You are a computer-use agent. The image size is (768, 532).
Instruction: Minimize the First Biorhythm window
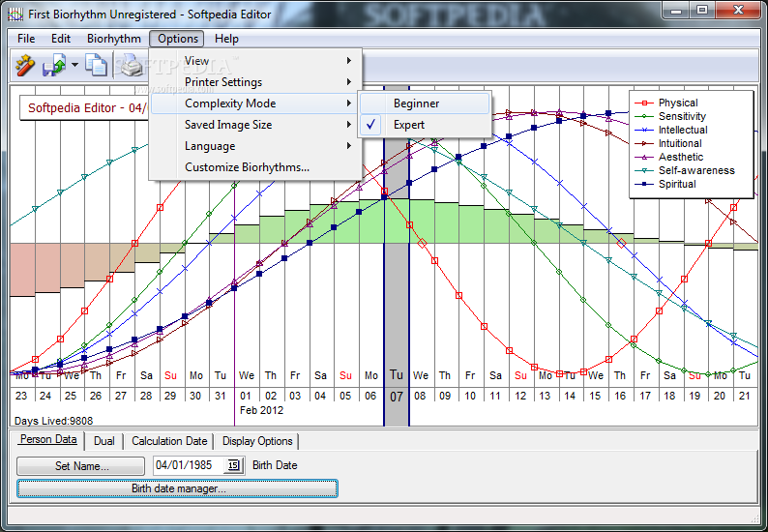click(676, 10)
